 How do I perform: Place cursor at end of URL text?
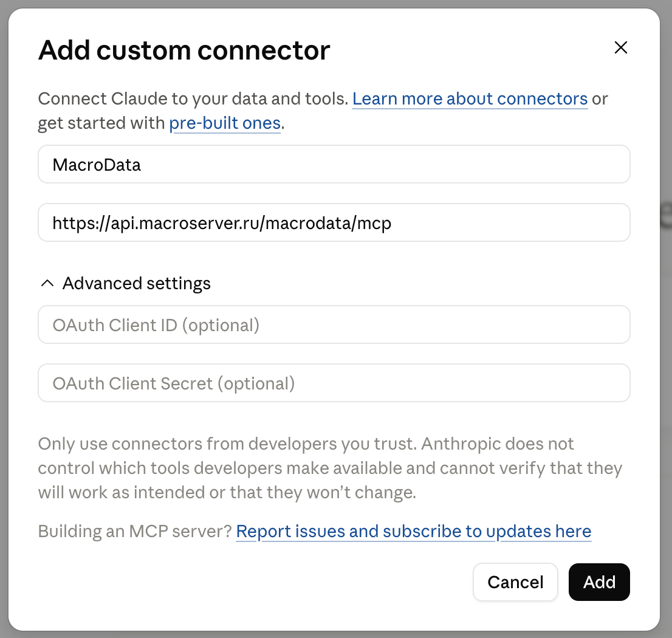[393, 223]
